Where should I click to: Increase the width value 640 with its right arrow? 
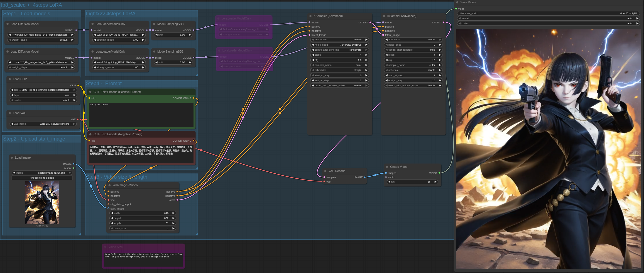click(x=173, y=213)
